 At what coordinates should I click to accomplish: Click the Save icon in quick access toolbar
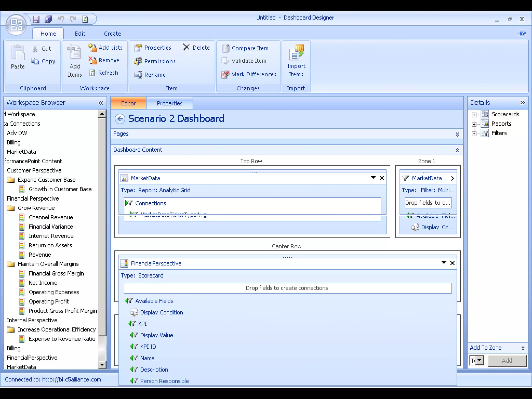coord(36,19)
